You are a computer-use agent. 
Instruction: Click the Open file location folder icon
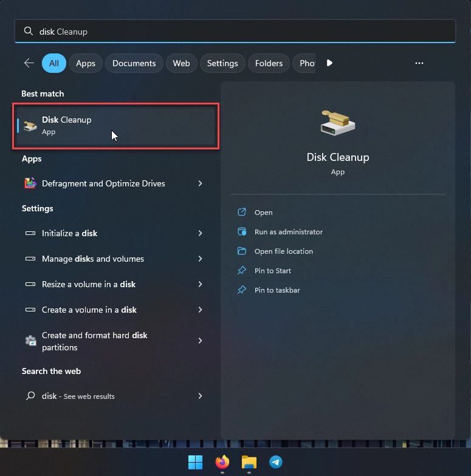242,251
